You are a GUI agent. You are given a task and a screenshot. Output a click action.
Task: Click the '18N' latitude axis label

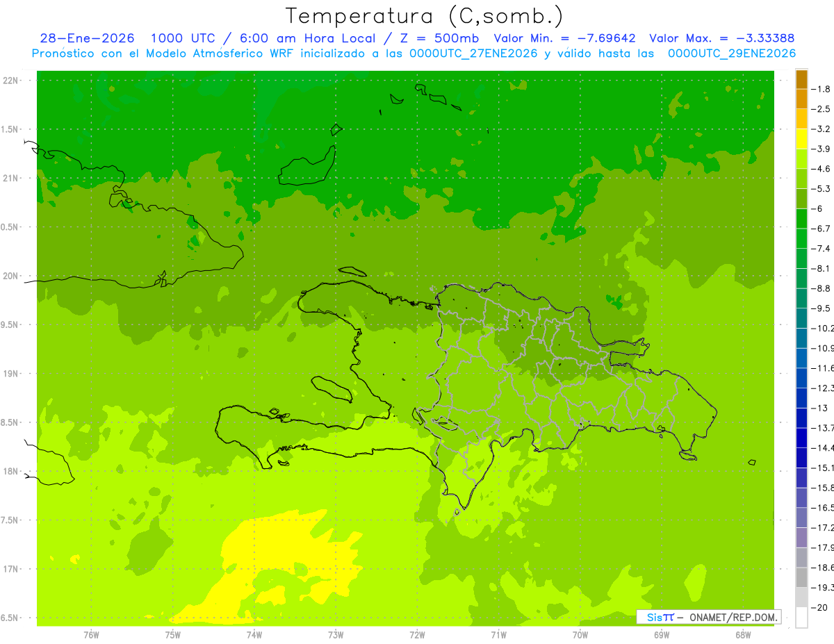(x=11, y=472)
